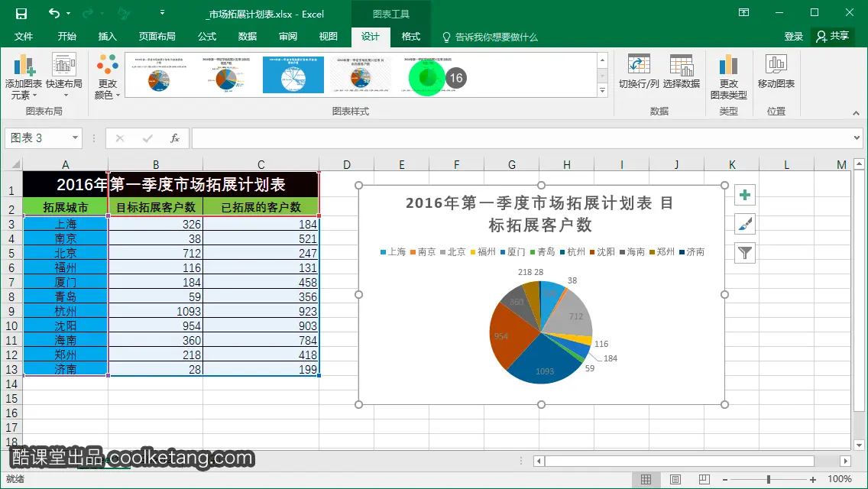
Task: Select the 已拓展的客户数 header cell
Action: point(261,207)
